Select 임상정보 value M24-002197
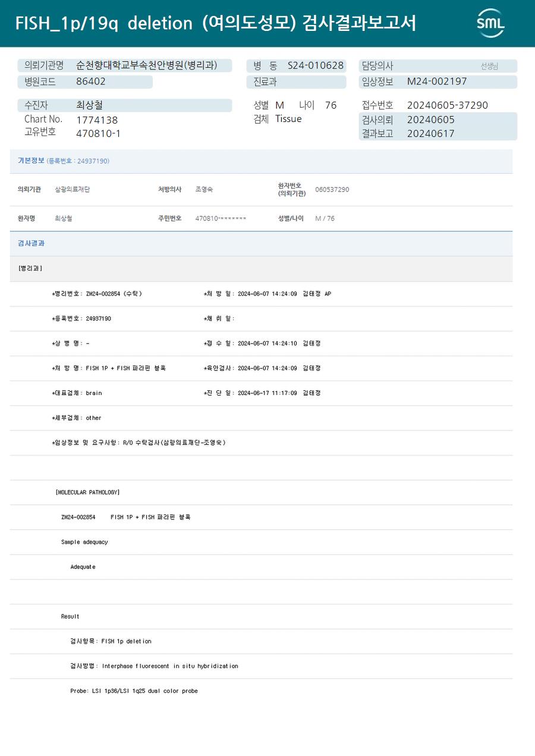The width and height of the screenshot is (535, 756). pyautogui.click(x=437, y=81)
